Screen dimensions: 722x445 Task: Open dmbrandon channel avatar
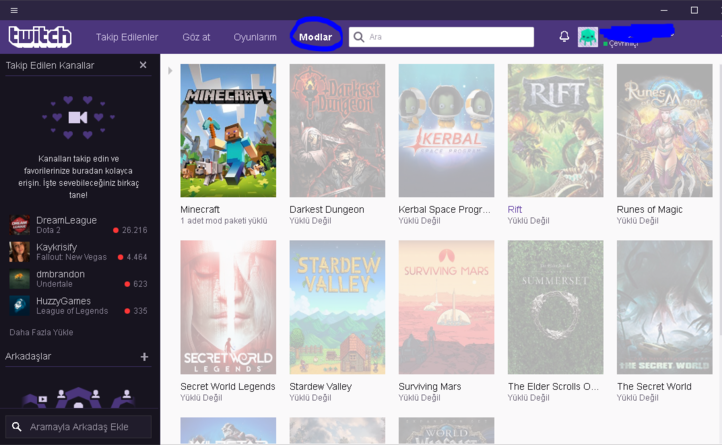(x=19, y=279)
